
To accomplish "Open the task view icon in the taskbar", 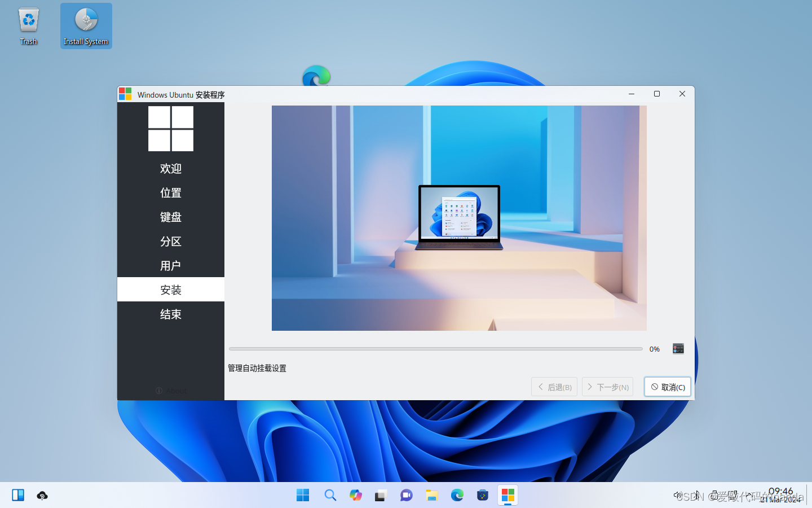I will tap(381, 495).
